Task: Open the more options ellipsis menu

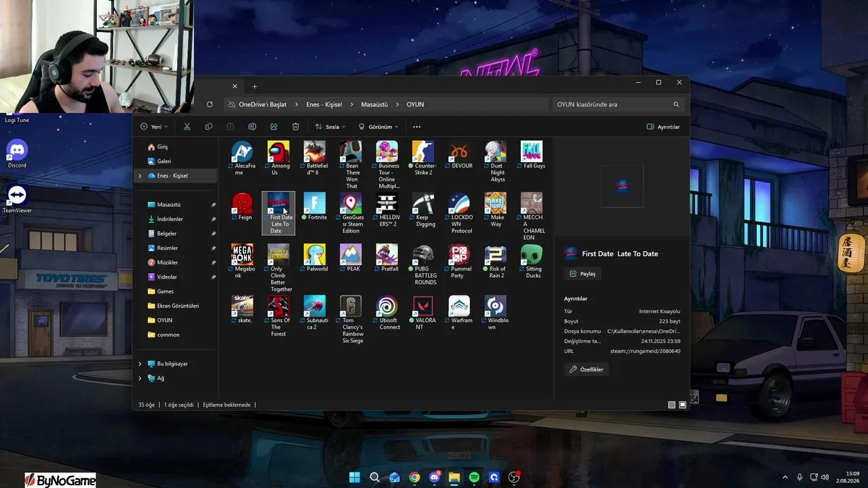Action: point(416,127)
